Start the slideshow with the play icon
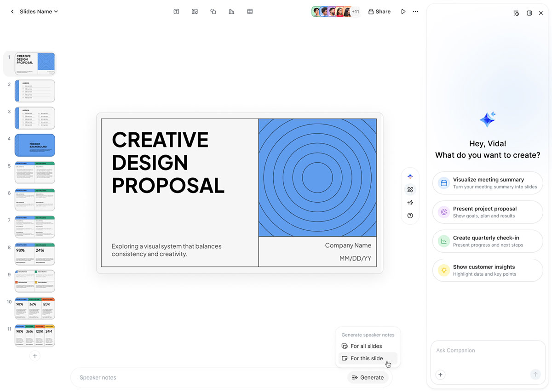Viewport: 552px width, 392px height. (x=403, y=11)
